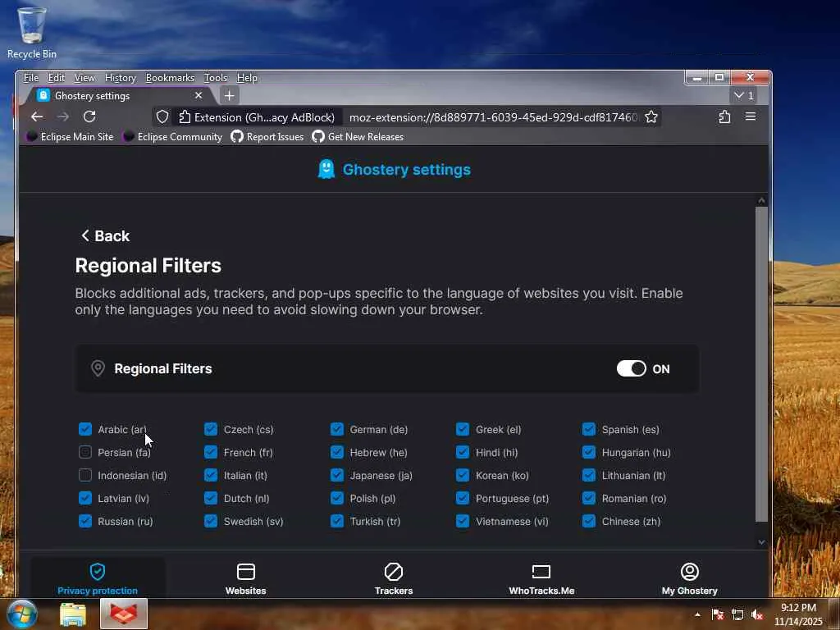
Task: Open the Bookmarks menu
Action: [171, 78]
